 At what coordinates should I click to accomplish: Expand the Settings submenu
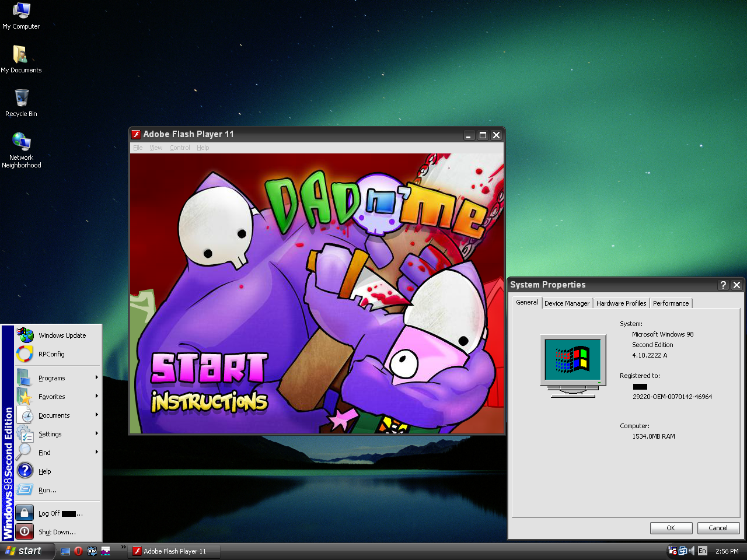50,434
